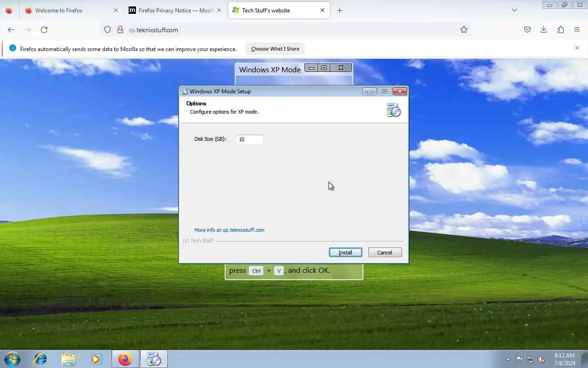Minimize the Windows XP Mode Setup dialog

click(x=369, y=91)
